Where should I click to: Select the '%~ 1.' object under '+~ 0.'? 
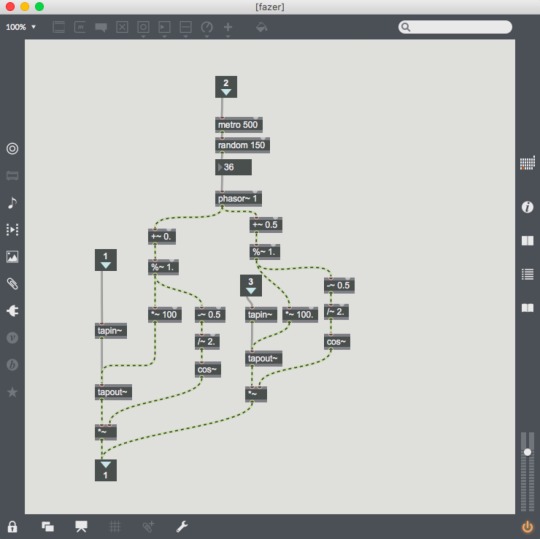[163, 267]
